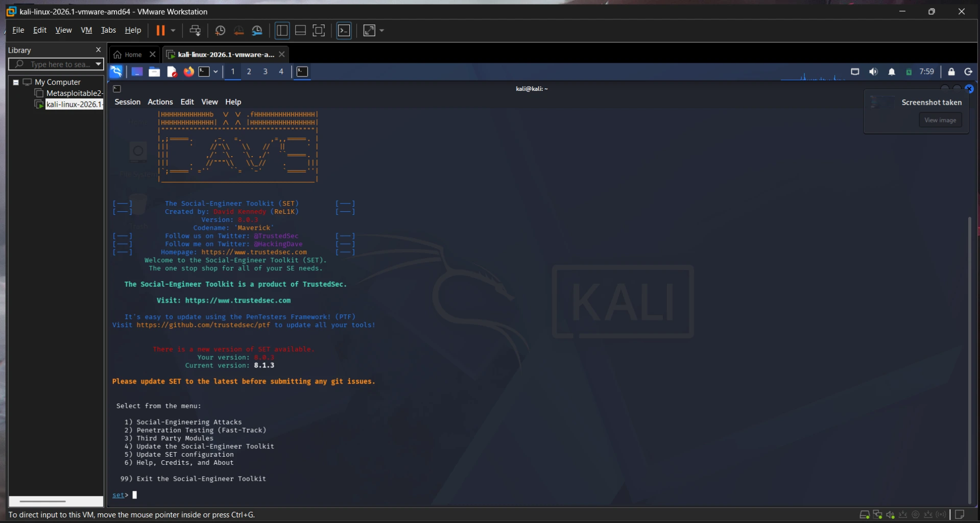980x523 pixels.
Task: Toggle the console view button
Action: (x=344, y=31)
